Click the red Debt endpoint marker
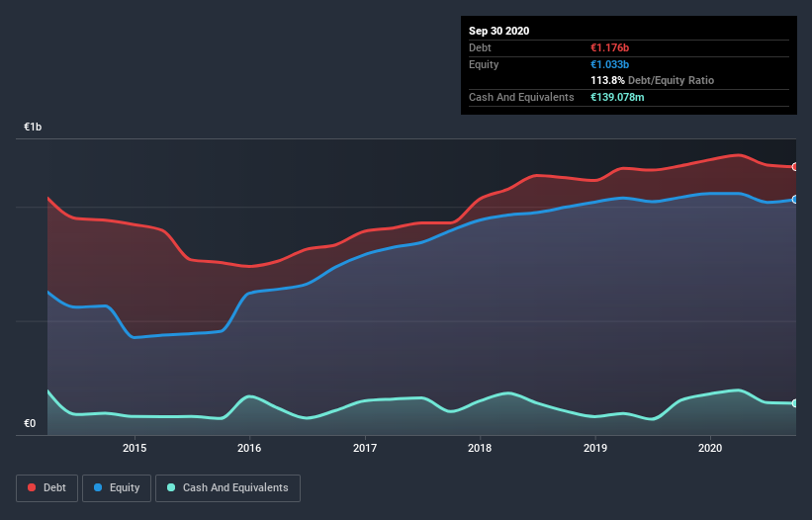This screenshot has width=812, height=520. pyautogui.click(x=795, y=167)
